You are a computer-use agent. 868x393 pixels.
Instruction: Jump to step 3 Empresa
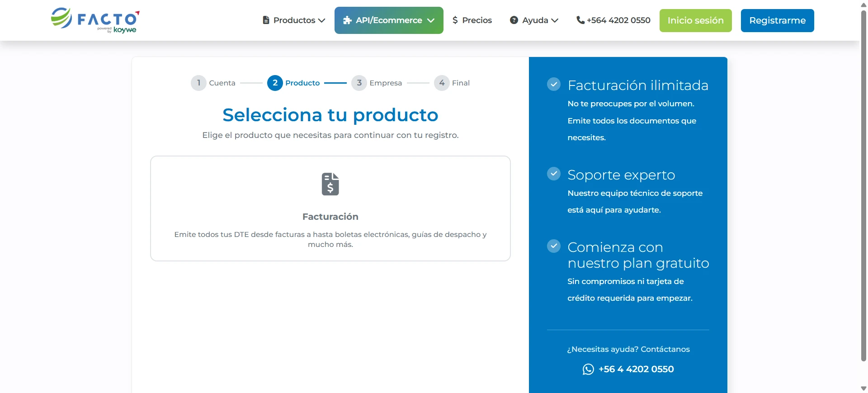(x=377, y=83)
